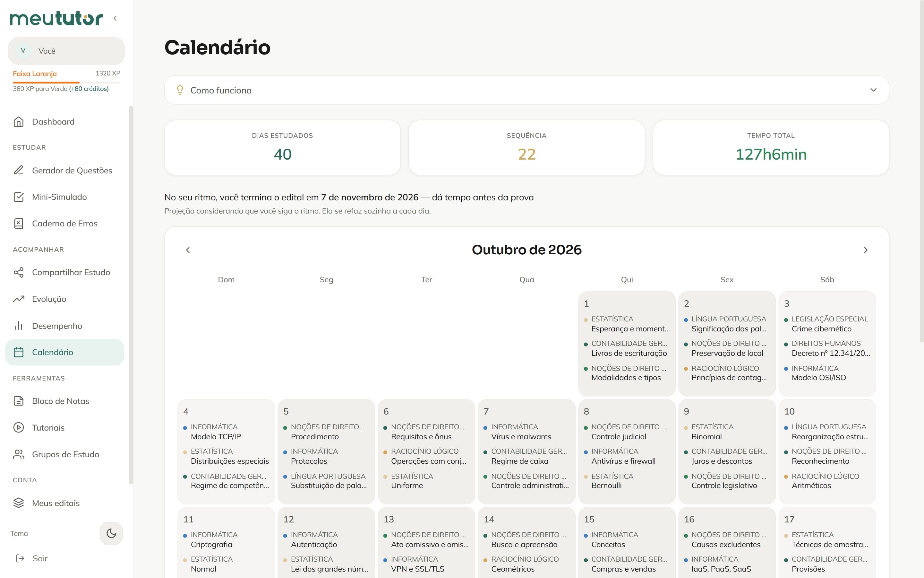Click the meututor logo
This screenshot has height=578, width=924.
pyautogui.click(x=56, y=18)
